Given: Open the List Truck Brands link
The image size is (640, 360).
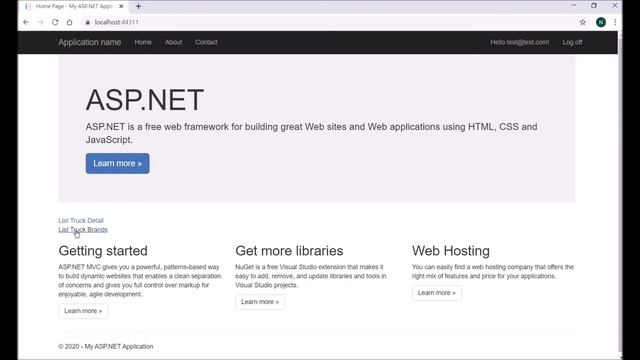Looking at the screenshot, I should coord(83,230).
